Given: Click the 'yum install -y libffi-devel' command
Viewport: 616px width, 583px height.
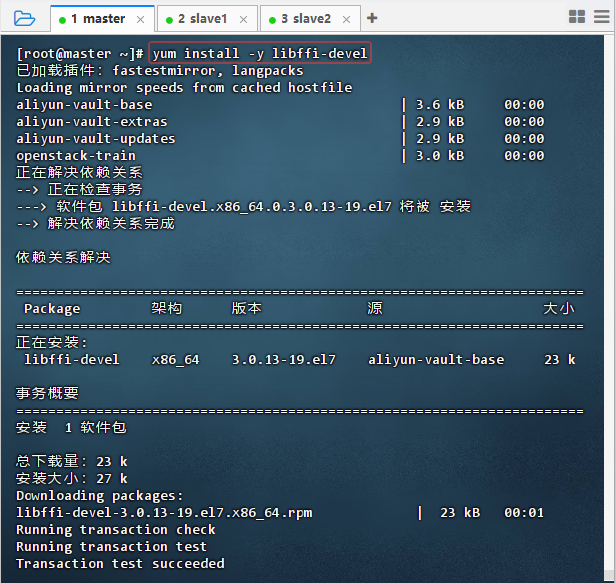Looking at the screenshot, I should (x=260, y=53).
